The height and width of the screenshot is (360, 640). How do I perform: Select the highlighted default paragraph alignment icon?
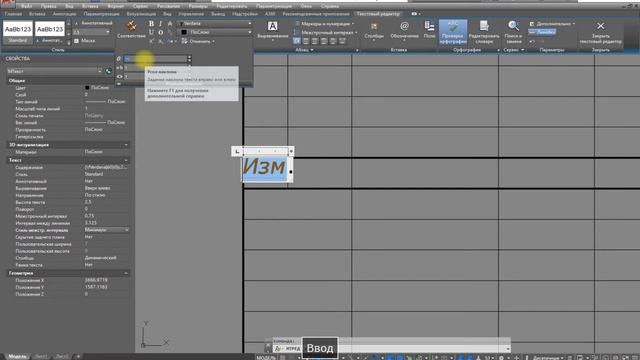(297, 41)
